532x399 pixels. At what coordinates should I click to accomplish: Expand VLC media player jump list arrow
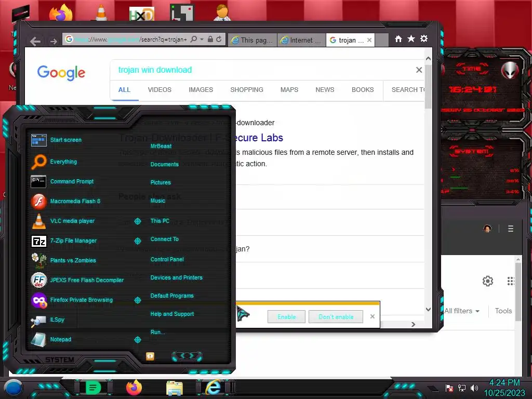click(x=137, y=221)
